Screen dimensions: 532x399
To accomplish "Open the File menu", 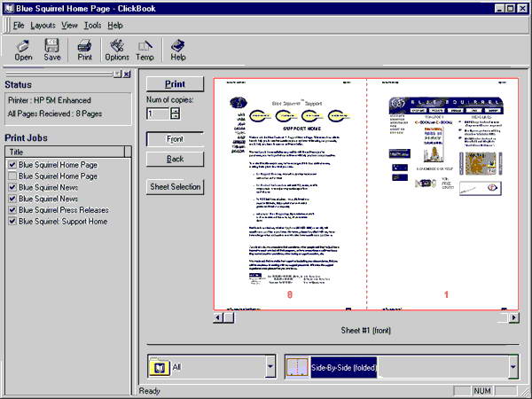I will [x=19, y=26].
